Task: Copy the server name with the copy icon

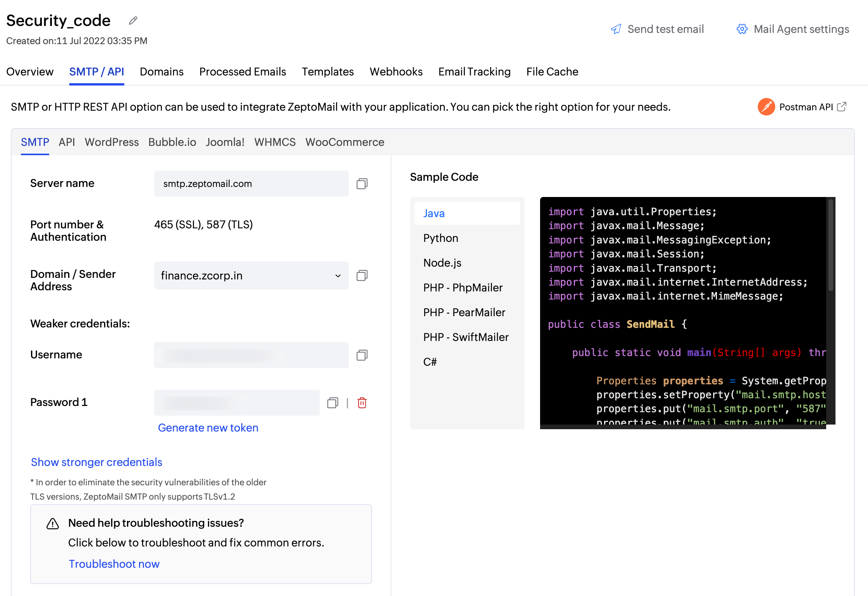Action: (362, 183)
